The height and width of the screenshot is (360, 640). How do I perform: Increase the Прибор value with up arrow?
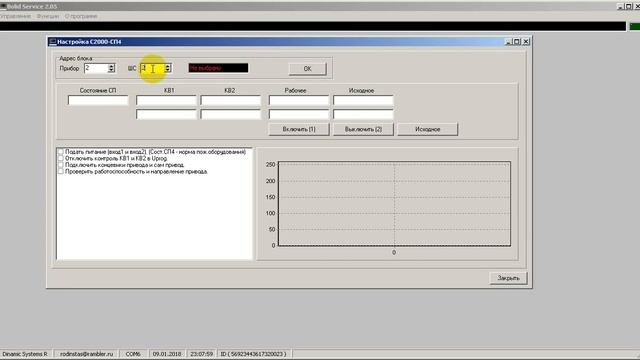coord(111,66)
